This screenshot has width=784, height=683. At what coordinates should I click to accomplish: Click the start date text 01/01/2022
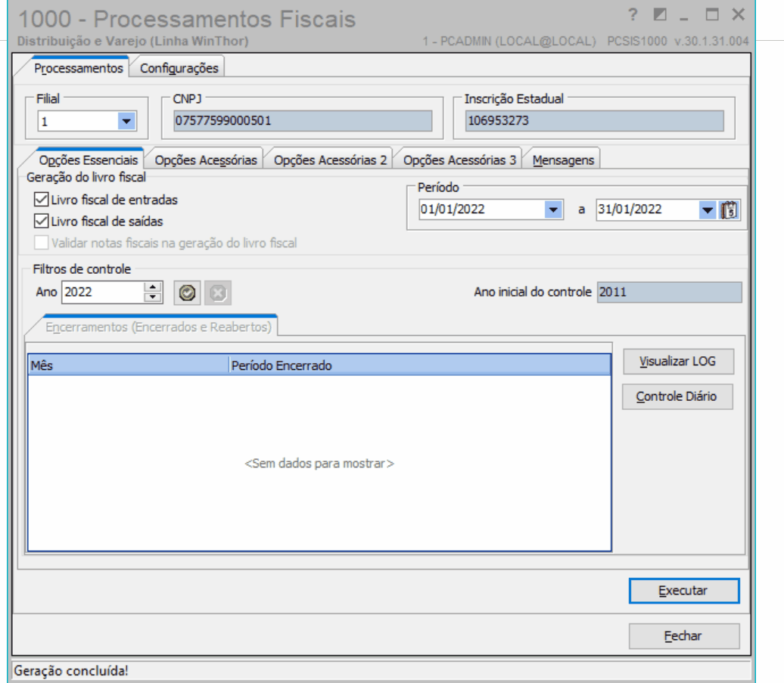point(453,210)
